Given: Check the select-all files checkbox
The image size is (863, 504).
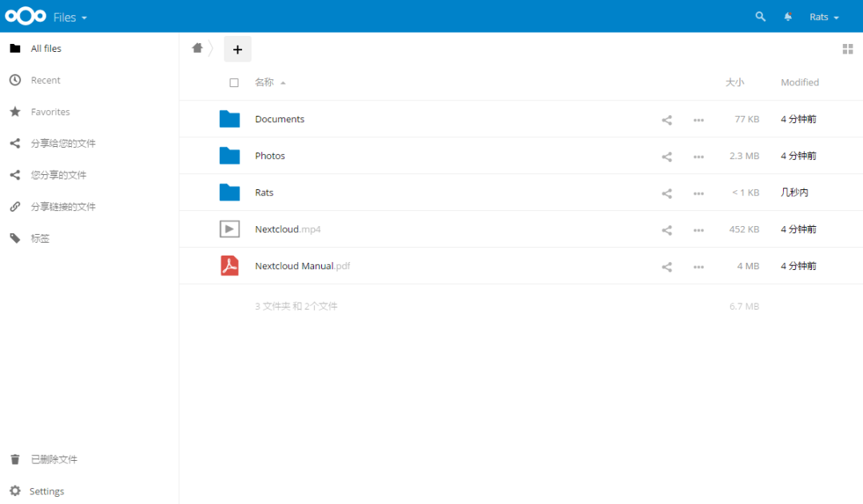Looking at the screenshot, I should pyautogui.click(x=234, y=81).
